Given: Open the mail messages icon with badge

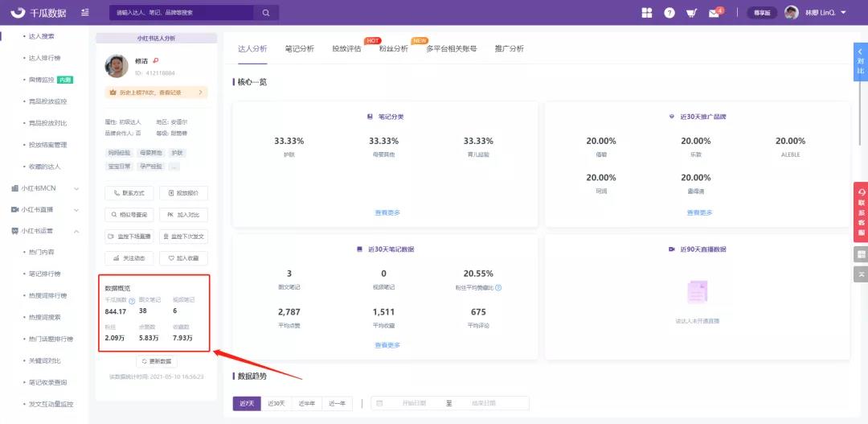Looking at the screenshot, I should point(714,13).
